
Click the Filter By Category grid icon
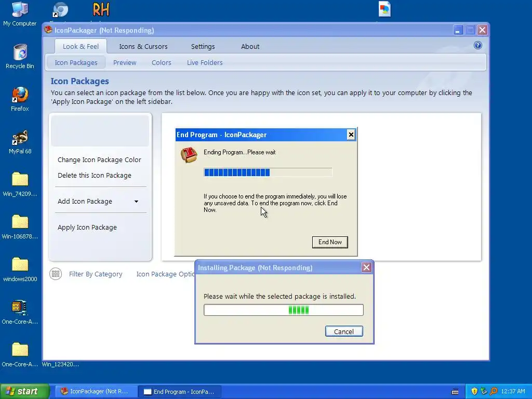tap(56, 274)
